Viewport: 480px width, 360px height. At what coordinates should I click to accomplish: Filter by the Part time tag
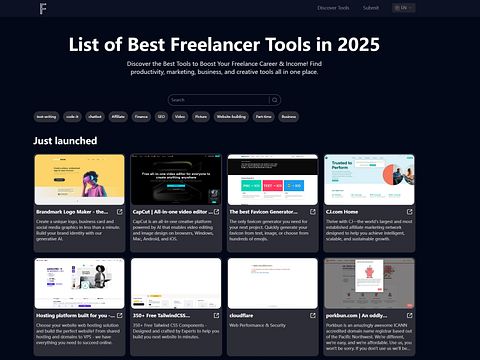(263, 117)
